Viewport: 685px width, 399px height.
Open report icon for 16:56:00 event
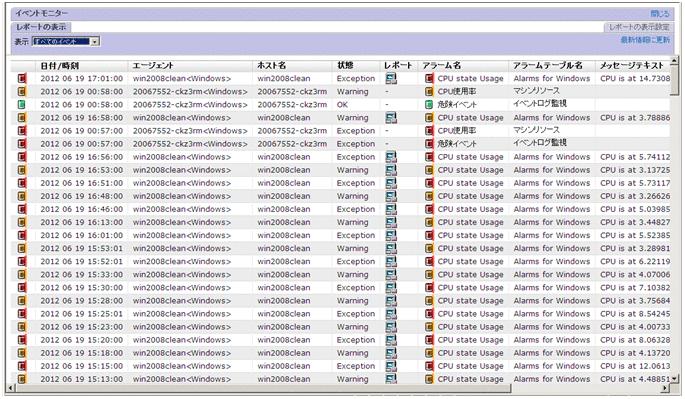pos(391,157)
